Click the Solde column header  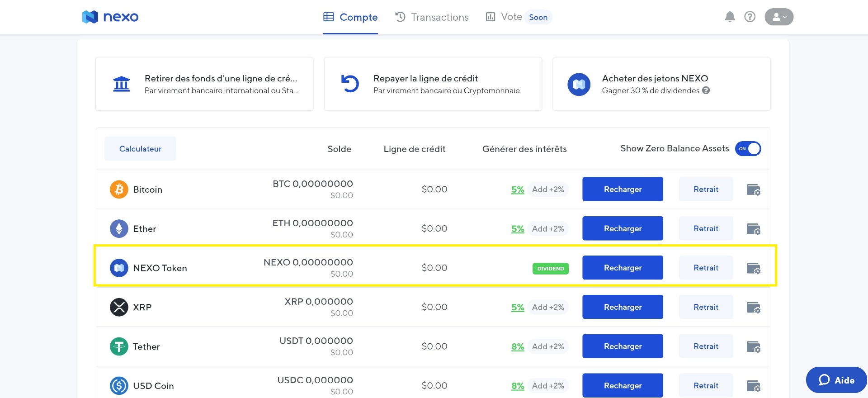tap(340, 149)
